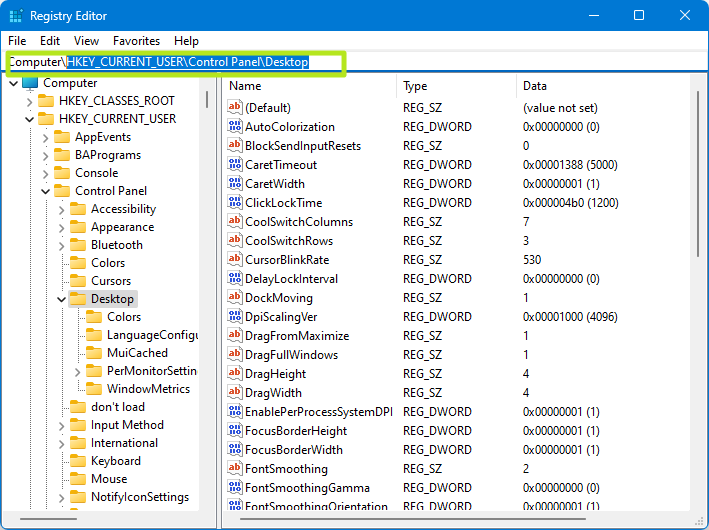
Task: Expand the HKEY_CLASSES_ROOT hive
Action: 29,101
